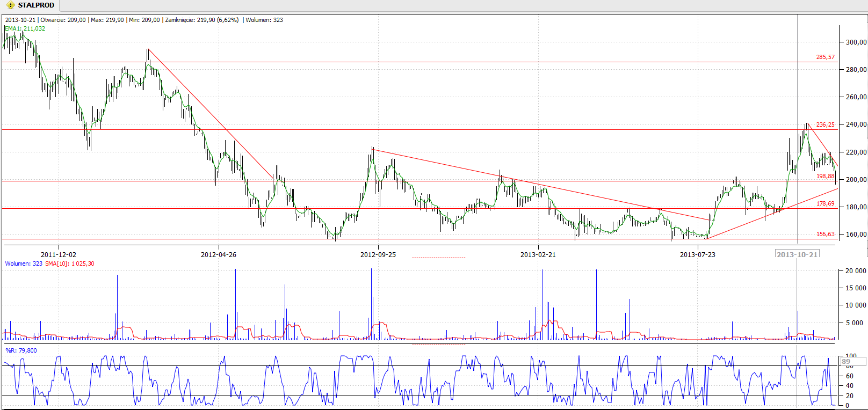Click the Otwarcie: 209,00 header value

pyautogui.click(x=63, y=20)
